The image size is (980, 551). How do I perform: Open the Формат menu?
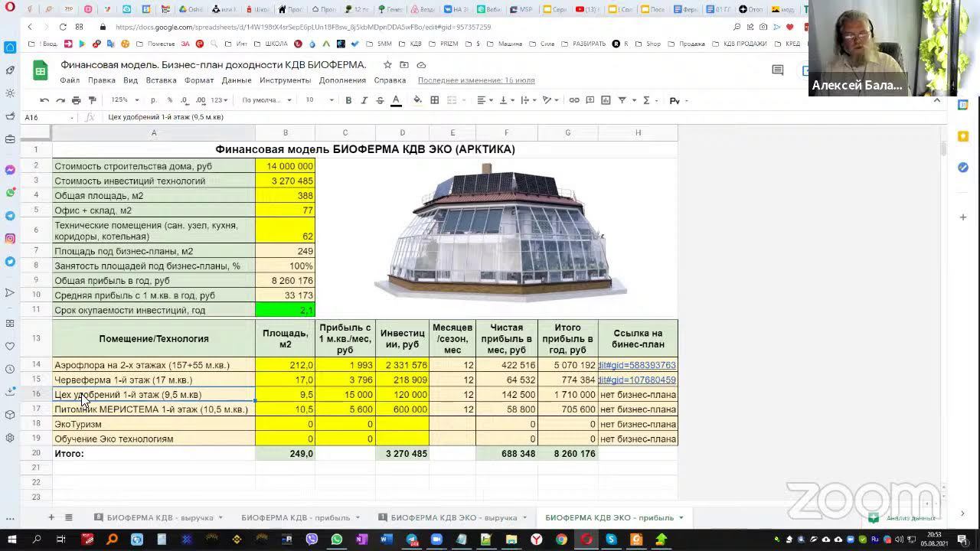click(199, 80)
